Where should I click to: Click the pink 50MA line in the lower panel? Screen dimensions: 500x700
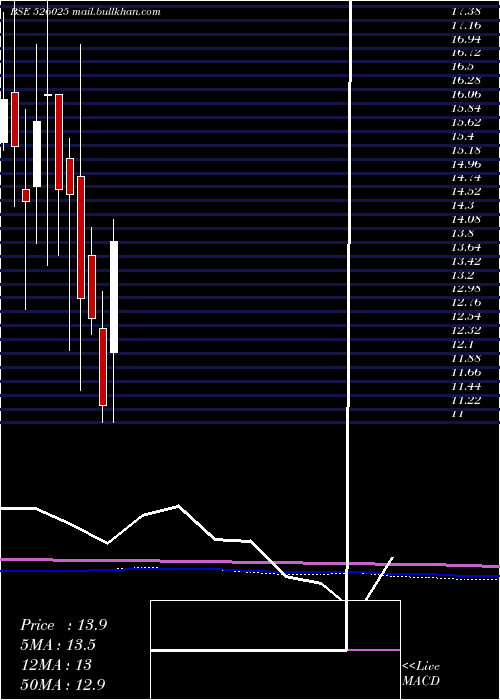pos(250,562)
